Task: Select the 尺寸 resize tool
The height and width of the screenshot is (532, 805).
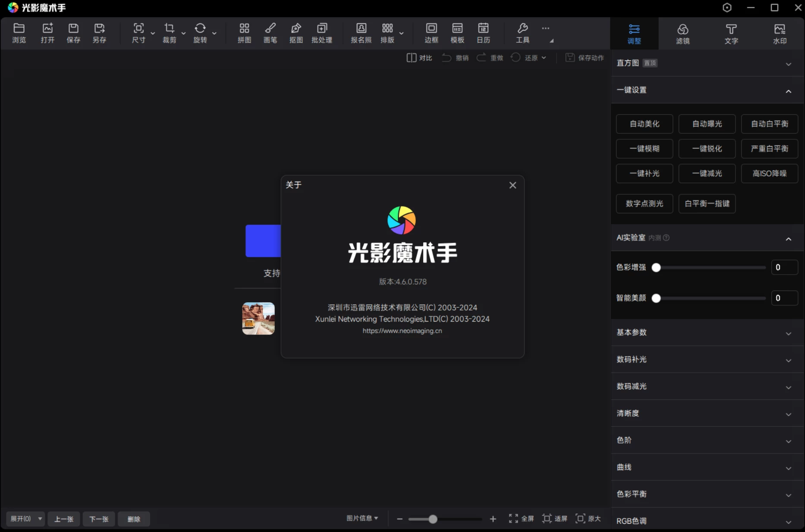Action: coord(138,33)
